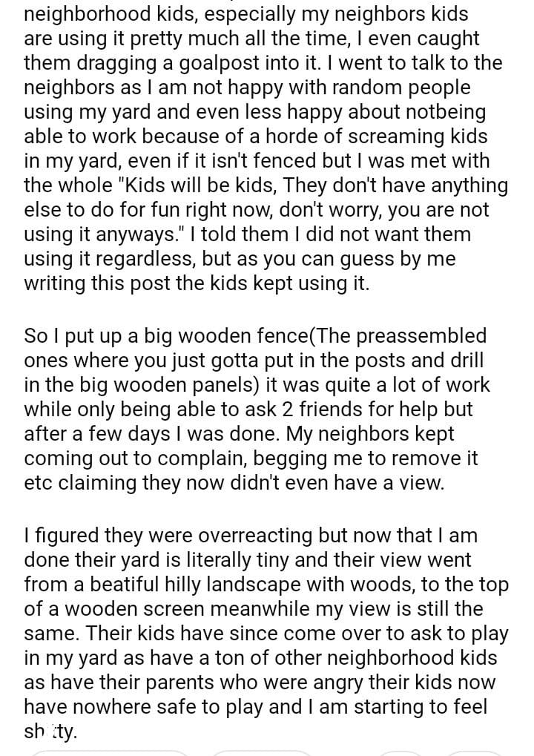This screenshot has height=756, width=534.
Task: Click the paragraph starting "So I put up"
Action: click(x=256, y=409)
